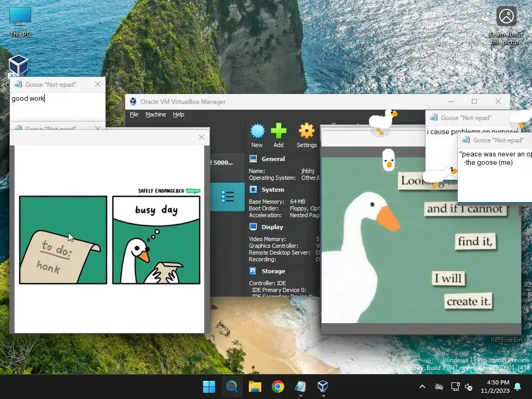Click the 'Remote Desktop Server:' label
Screen dimensions: 532x399
(x=280, y=252)
